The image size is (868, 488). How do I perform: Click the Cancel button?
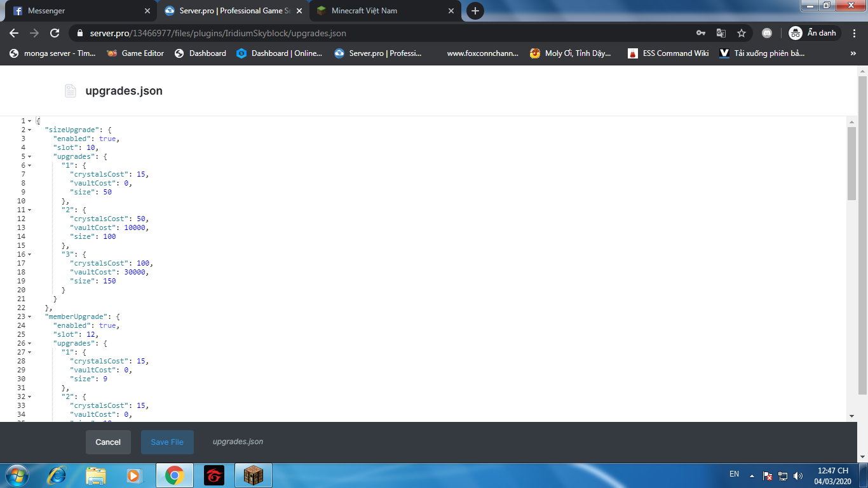[x=108, y=442]
